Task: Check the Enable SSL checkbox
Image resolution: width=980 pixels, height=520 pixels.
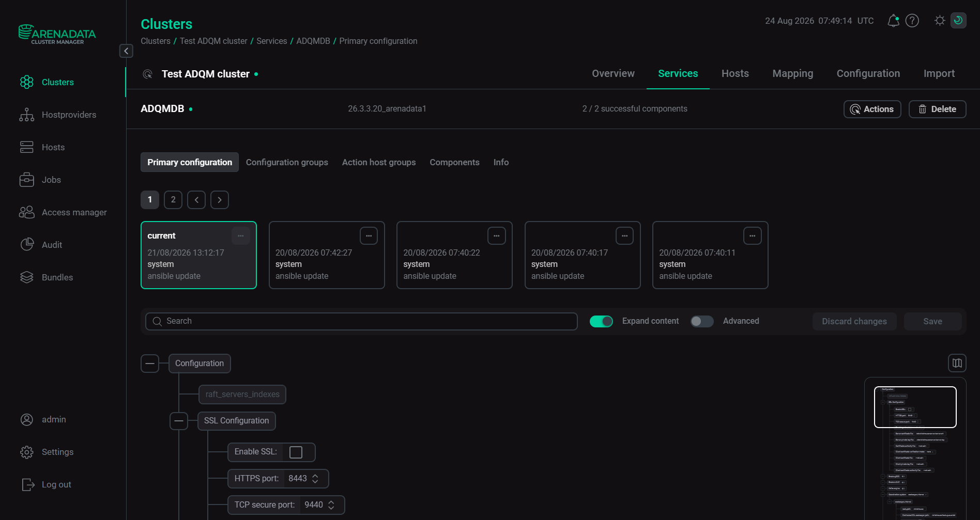Action: [296, 452]
